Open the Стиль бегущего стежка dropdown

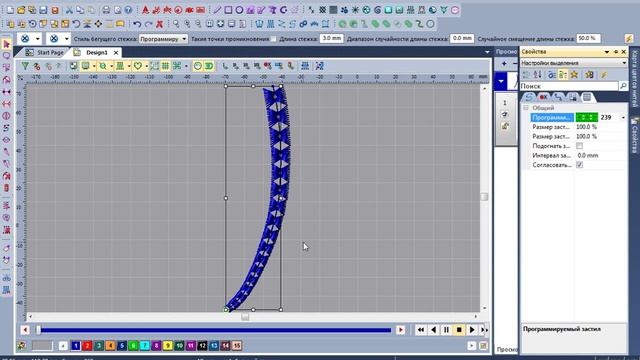(163, 39)
